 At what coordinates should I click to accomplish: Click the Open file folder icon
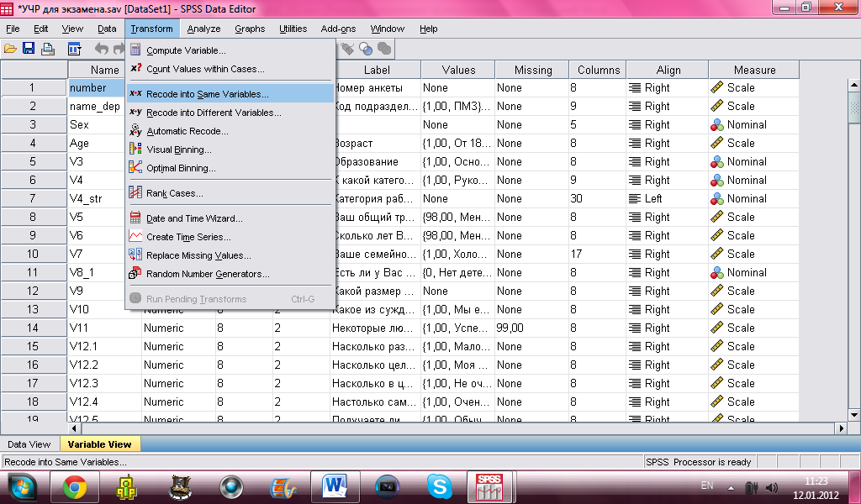(x=10, y=49)
